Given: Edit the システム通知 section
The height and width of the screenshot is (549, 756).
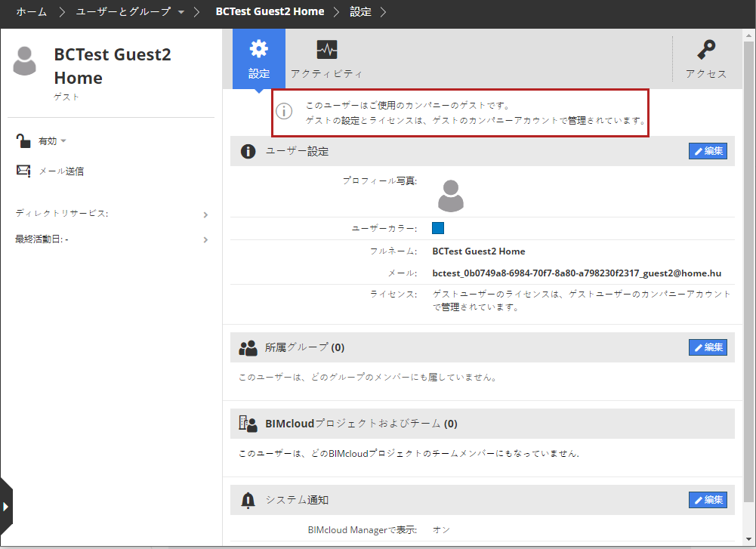Looking at the screenshot, I should click(708, 500).
